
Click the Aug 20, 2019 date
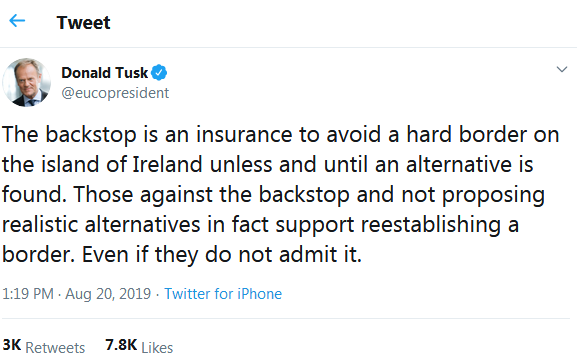point(108,294)
